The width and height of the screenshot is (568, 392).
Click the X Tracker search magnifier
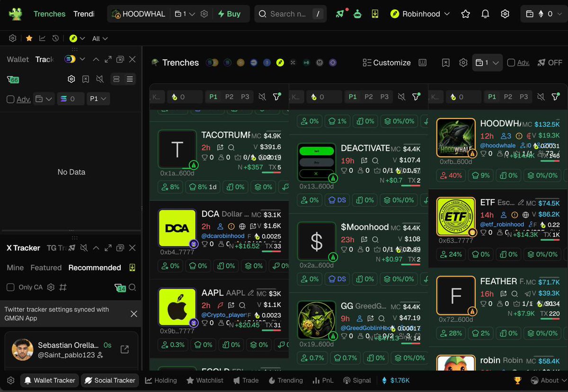click(x=133, y=287)
